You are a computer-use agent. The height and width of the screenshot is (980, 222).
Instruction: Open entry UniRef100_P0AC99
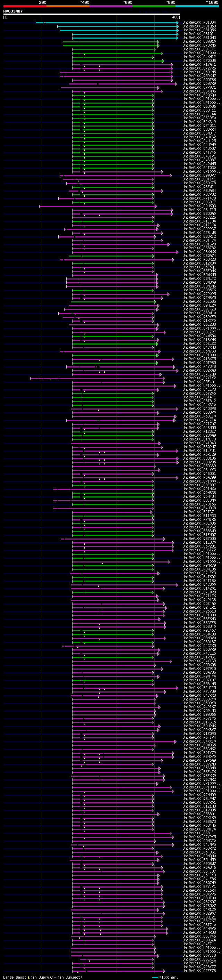click(x=199, y=478)
